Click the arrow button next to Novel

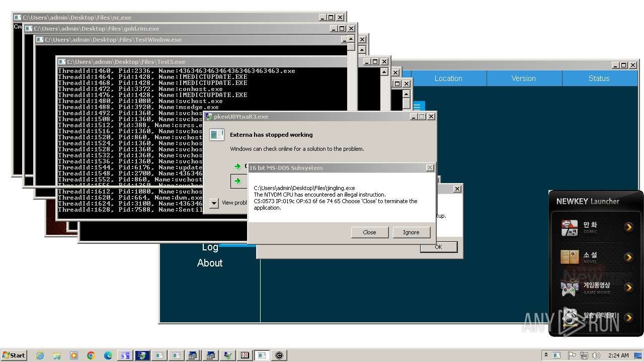tap(628, 257)
